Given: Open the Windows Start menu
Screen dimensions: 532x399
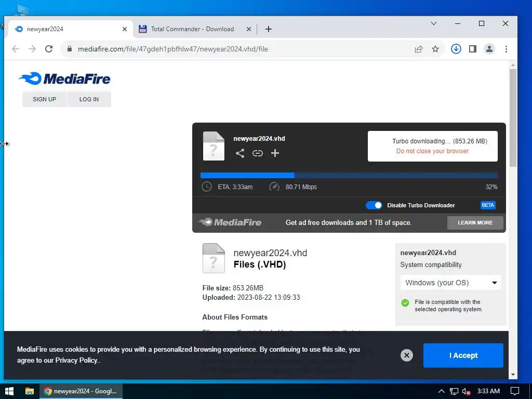Looking at the screenshot, I should point(9,391).
